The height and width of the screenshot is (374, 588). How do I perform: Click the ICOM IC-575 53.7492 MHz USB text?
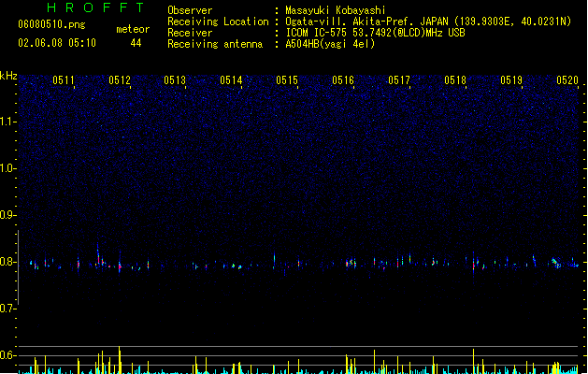tap(376, 33)
